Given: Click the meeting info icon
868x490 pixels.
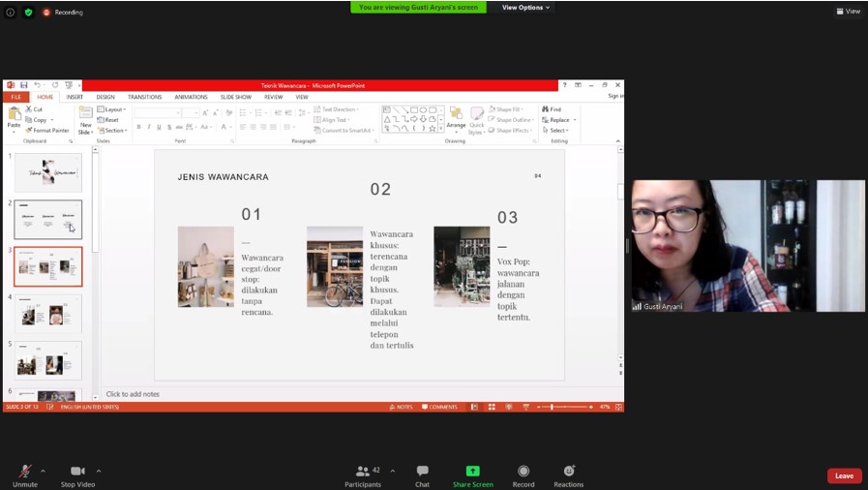Looking at the screenshot, I should (x=11, y=12).
